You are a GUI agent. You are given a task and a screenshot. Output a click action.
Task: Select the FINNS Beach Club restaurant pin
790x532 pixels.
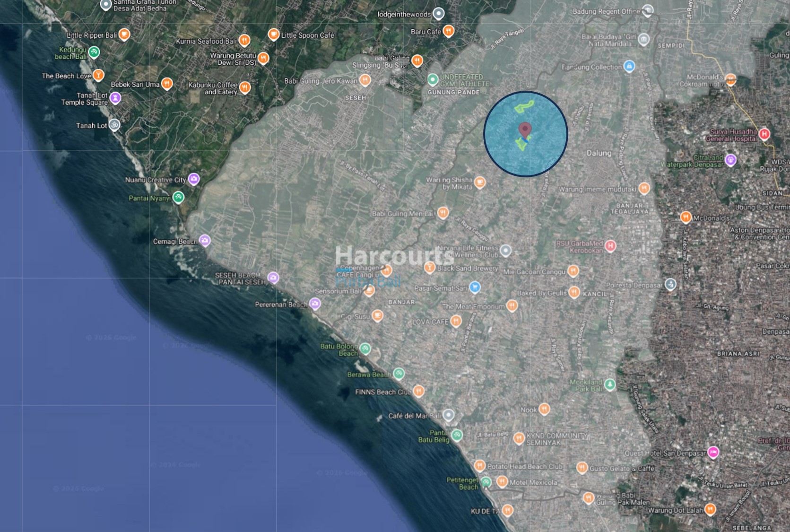coord(418,391)
